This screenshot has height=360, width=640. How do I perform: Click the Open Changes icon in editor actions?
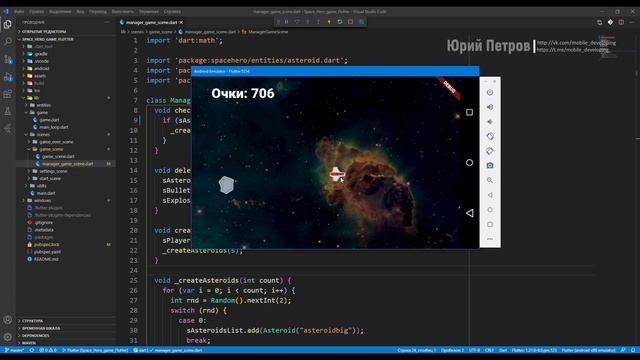(x=599, y=22)
